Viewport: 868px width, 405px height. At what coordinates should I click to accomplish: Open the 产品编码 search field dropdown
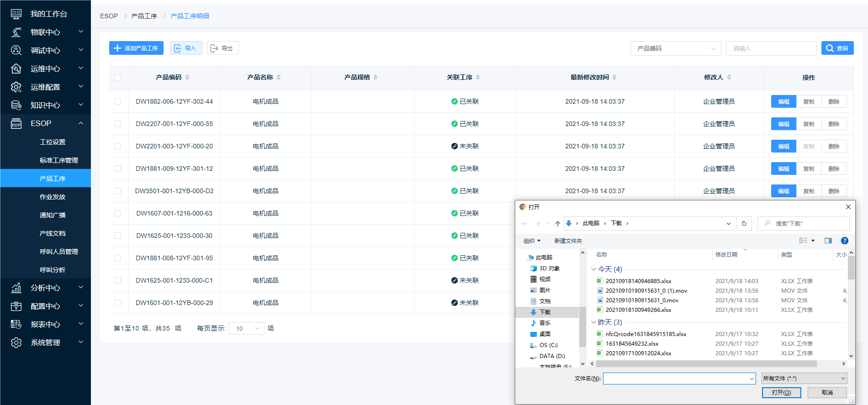[x=675, y=48]
